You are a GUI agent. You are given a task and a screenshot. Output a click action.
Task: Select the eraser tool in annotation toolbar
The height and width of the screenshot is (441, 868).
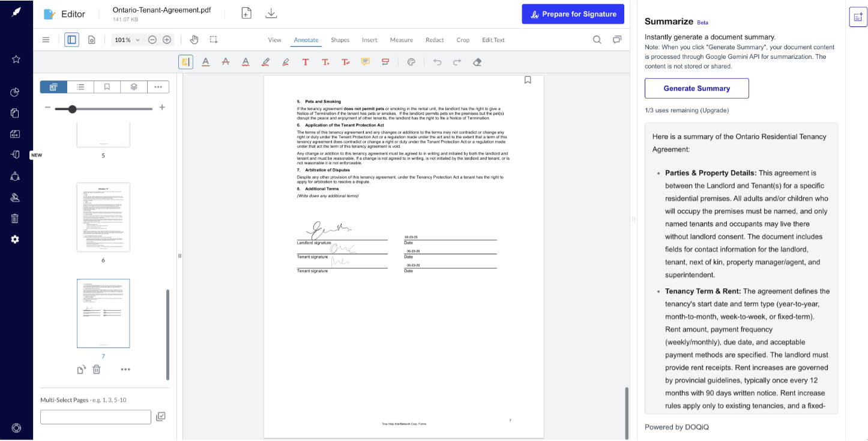coord(477,62)
